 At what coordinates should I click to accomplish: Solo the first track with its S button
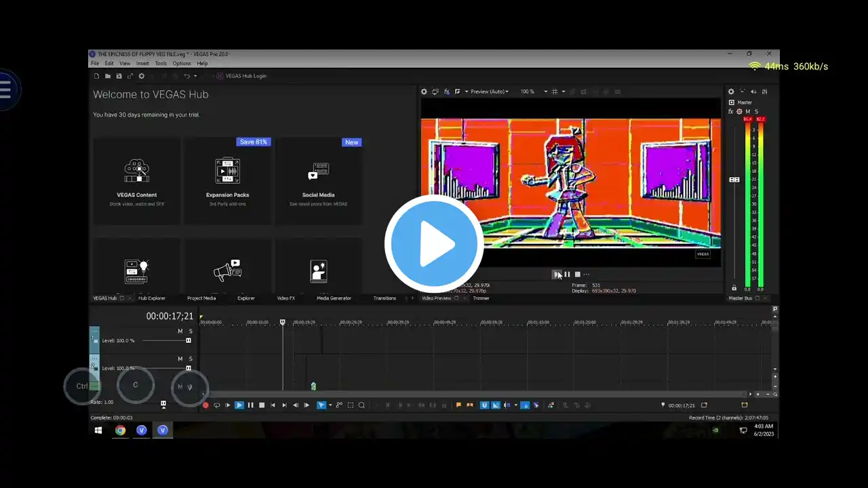point(191,331)
